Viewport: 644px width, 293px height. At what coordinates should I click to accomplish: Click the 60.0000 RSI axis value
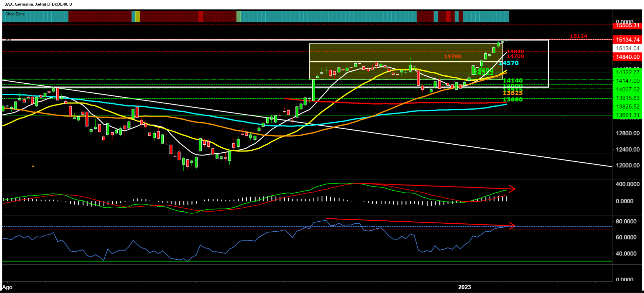tap(626, 237)
